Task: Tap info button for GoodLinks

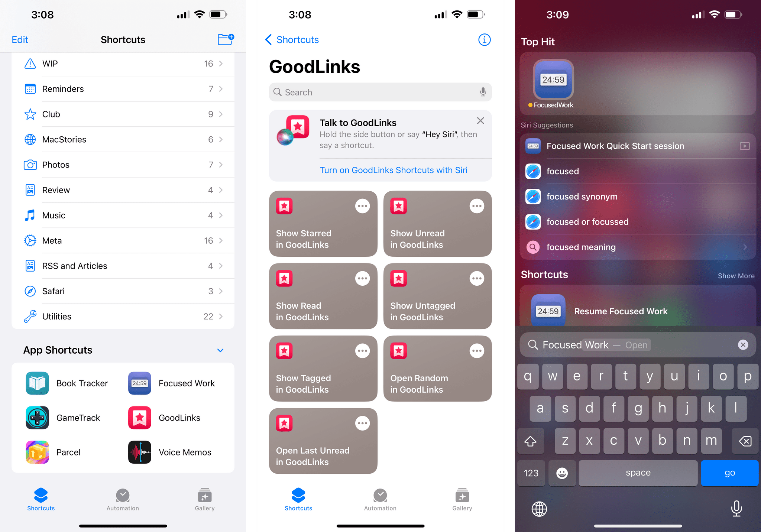Action: 485,39
